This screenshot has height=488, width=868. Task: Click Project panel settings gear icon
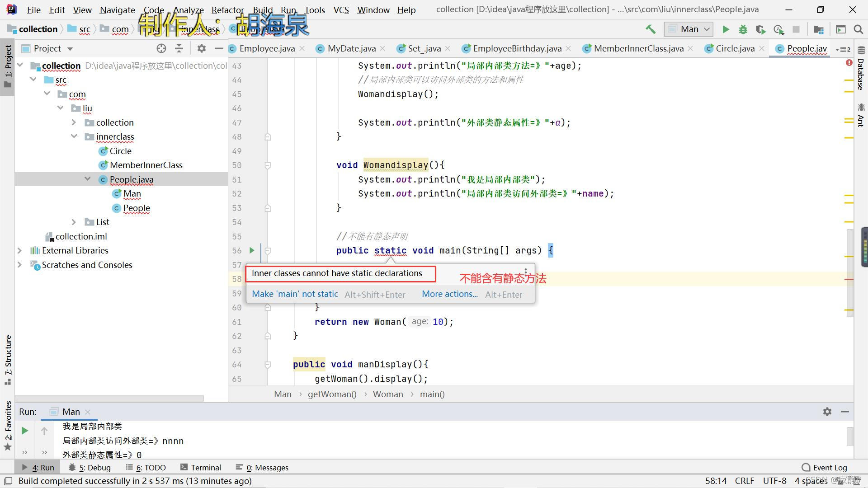(202, 48)
